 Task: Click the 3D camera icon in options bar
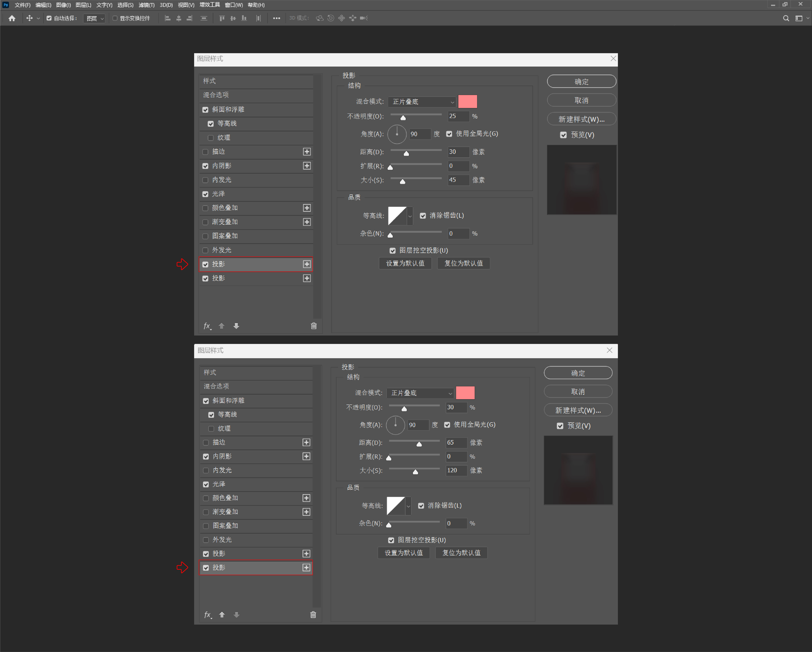(x=364, y=18)
